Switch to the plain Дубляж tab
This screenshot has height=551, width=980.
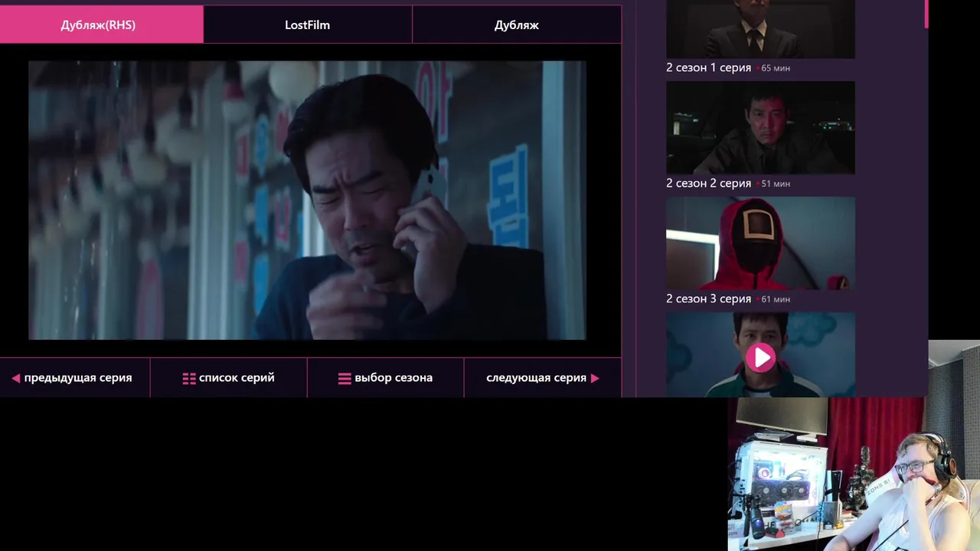point(517,24)
